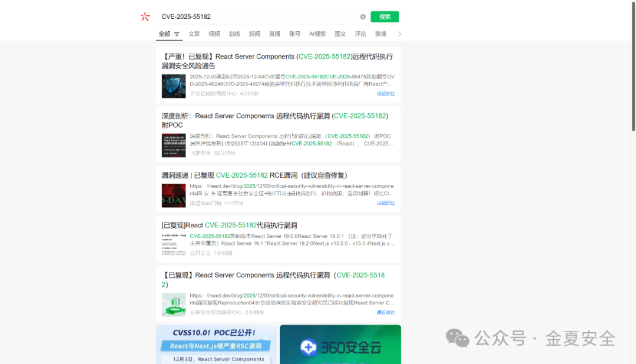The height and width of the screenshot is (364, 636).
Task: Open article 【严重！已复现】React Server Components 安全风险通告
Action: (x=277, y=61)
